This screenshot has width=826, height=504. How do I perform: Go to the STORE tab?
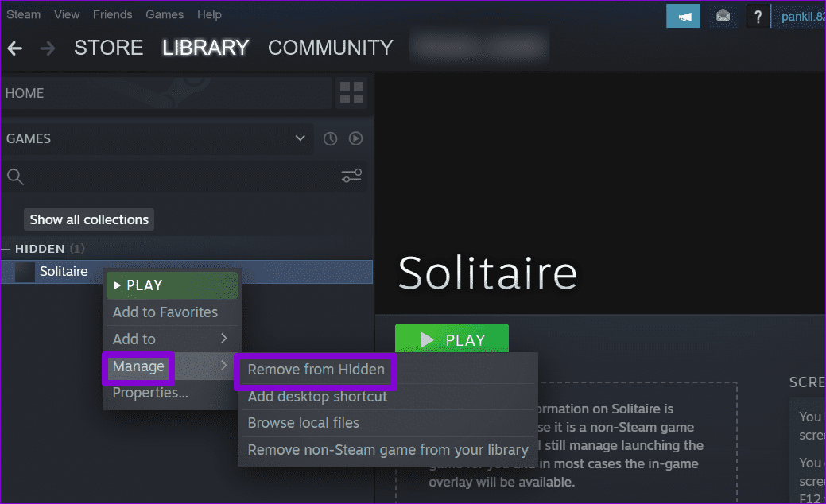[109, 48]
